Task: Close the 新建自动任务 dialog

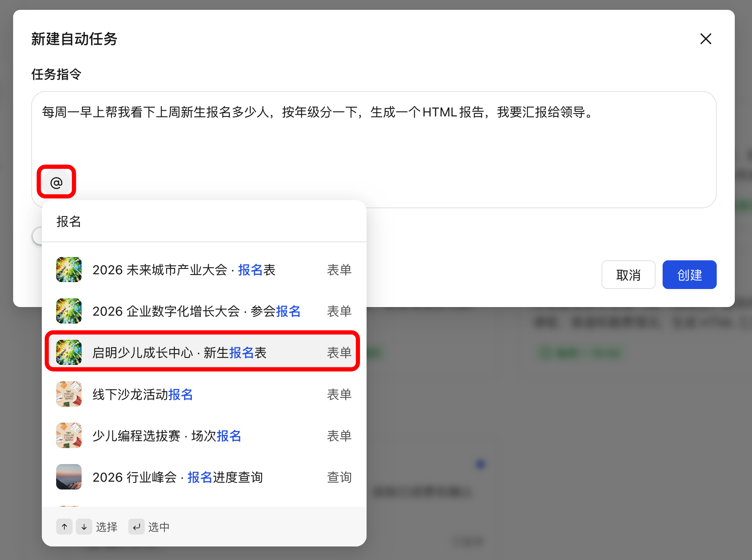Action: point(706,39)
